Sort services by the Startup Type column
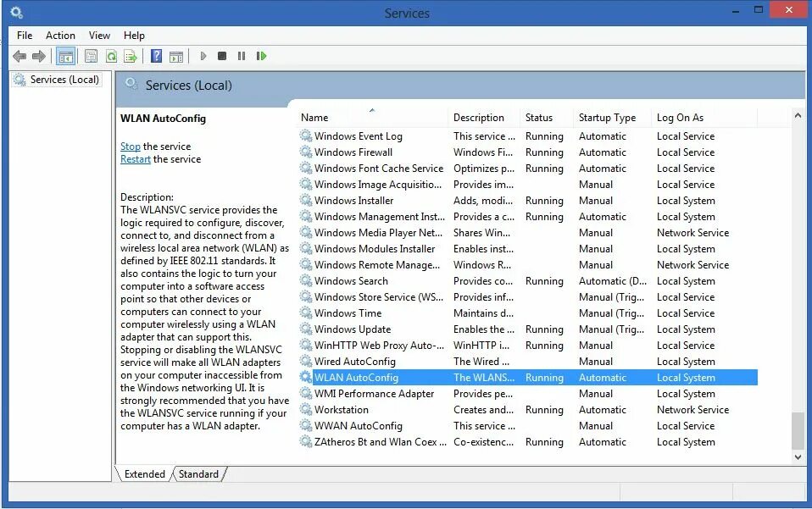Screen dimensions: 812x509 click(x=604, y=117)
